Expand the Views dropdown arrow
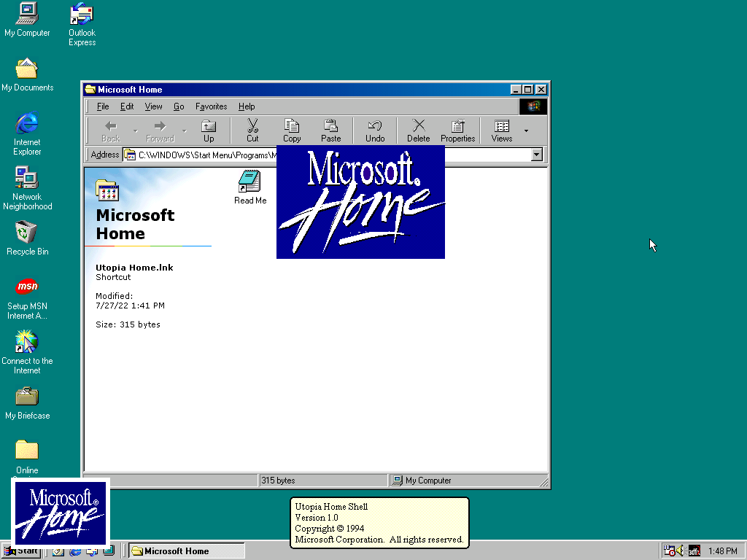The height and width of the screenshot is (560, 747). [x=526, y=131]
